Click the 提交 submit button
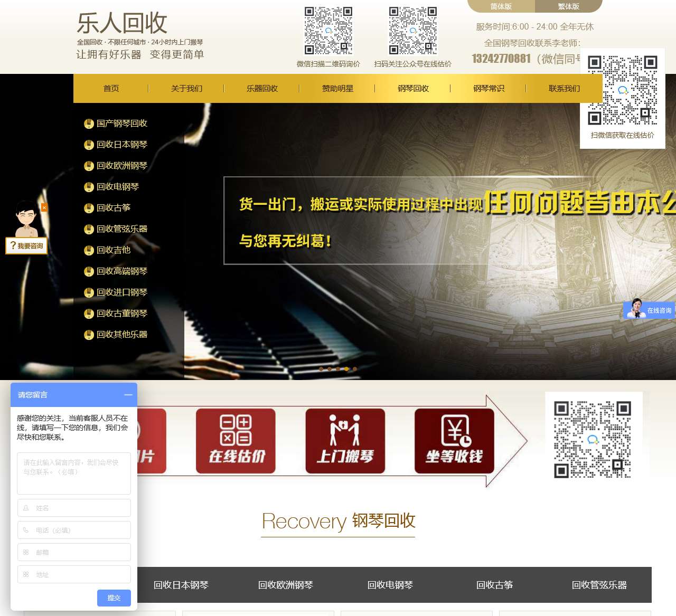 coord(114,598)
